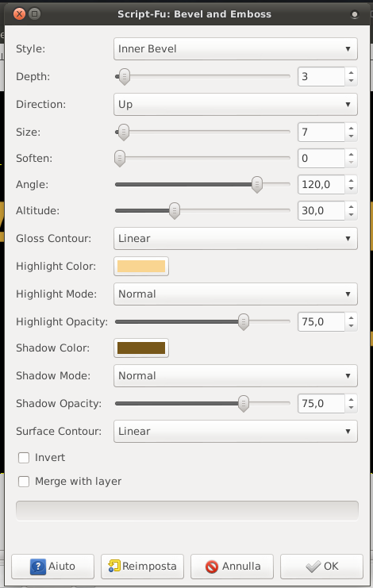
Task: Toggle Merge with layer checkbox
Action: point(24,481)
